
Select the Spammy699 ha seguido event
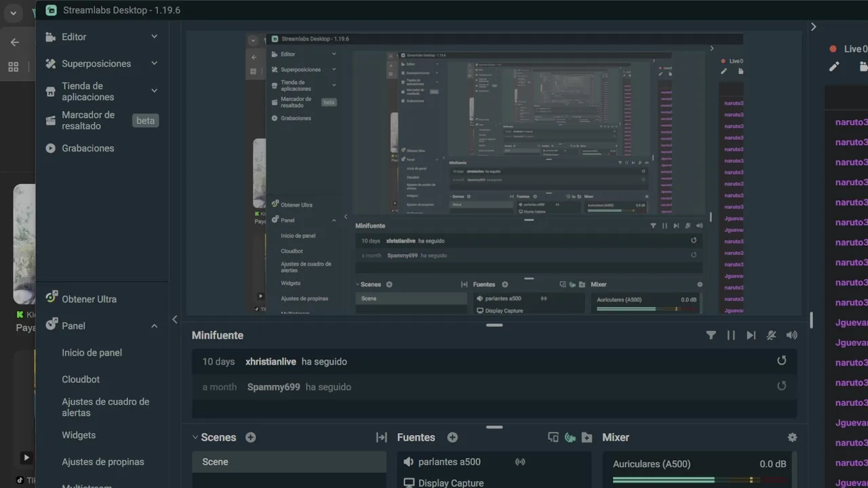coord(494,387)
